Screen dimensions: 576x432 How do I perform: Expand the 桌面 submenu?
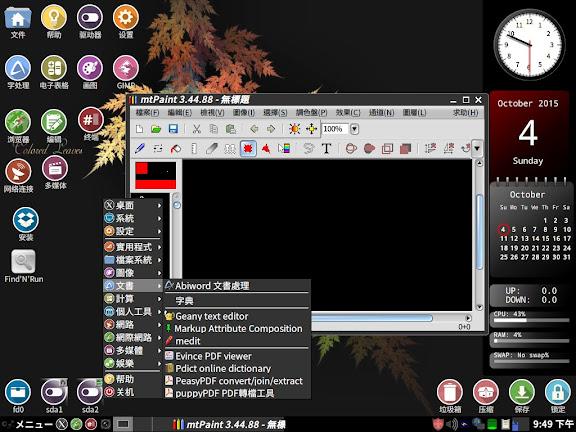133,205
